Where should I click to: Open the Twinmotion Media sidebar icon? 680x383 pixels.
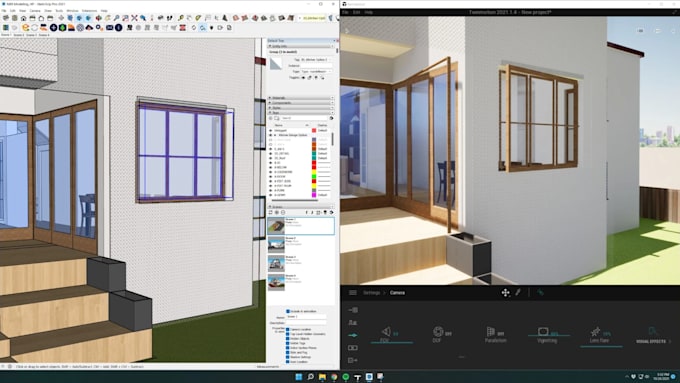[353, 347]
